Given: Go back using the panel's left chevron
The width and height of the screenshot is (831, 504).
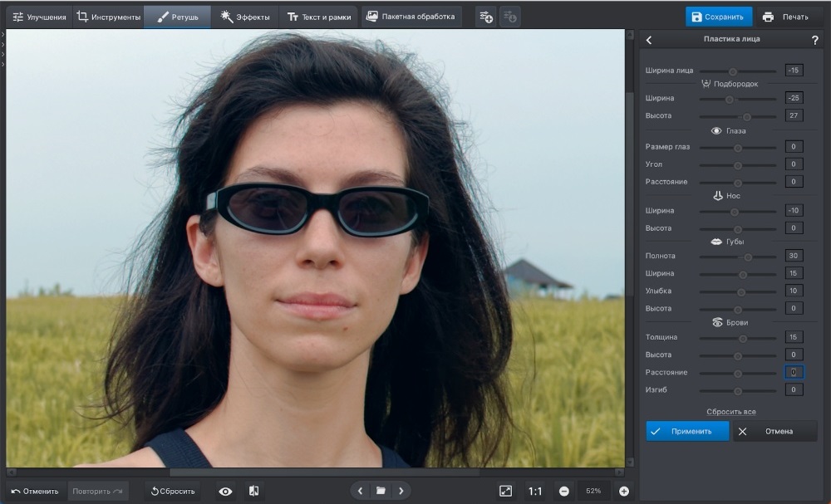Looking at the screenshot, I should click(x=649, y=40).
